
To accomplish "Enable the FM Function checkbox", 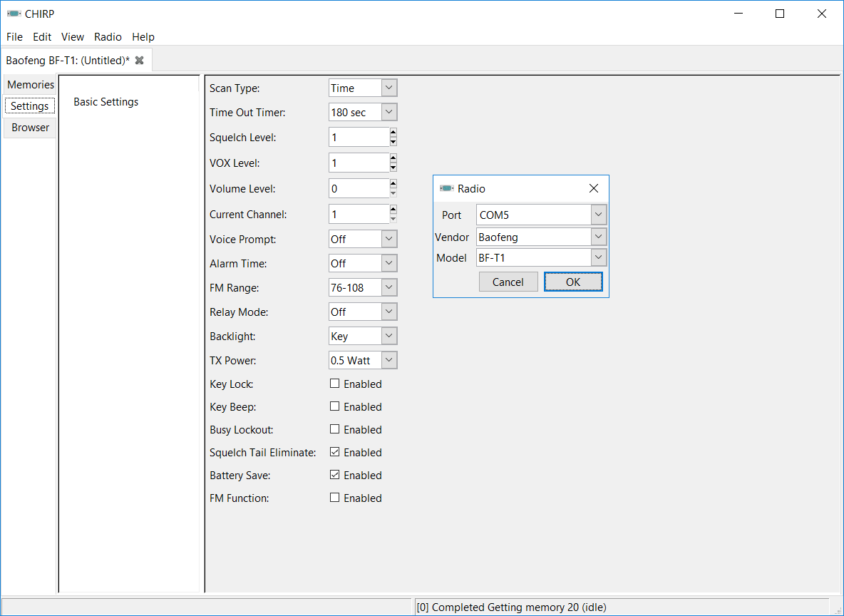I will 335,498.
